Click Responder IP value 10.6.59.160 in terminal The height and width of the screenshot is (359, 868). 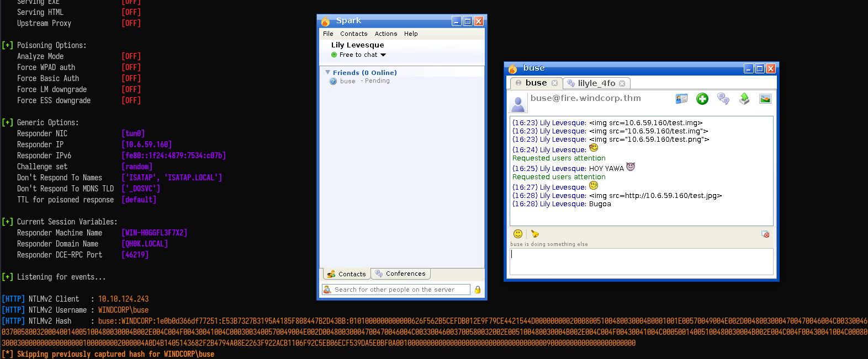146,144
